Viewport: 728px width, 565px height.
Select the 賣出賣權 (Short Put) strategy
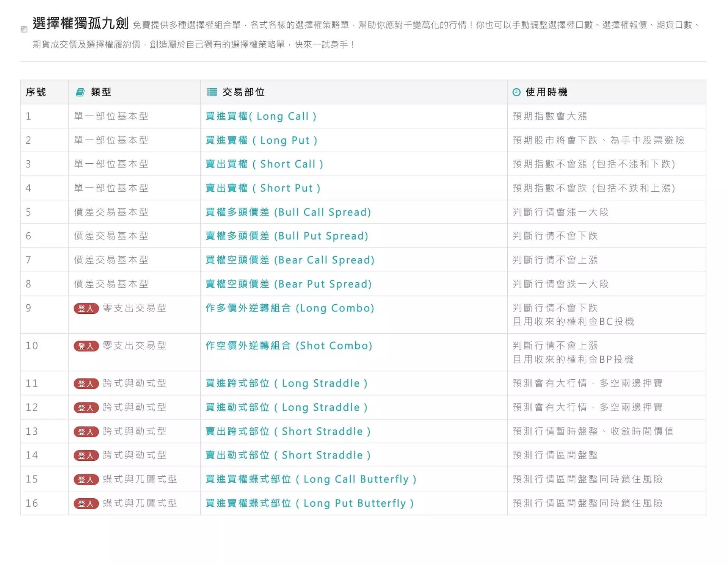[264, 188]
